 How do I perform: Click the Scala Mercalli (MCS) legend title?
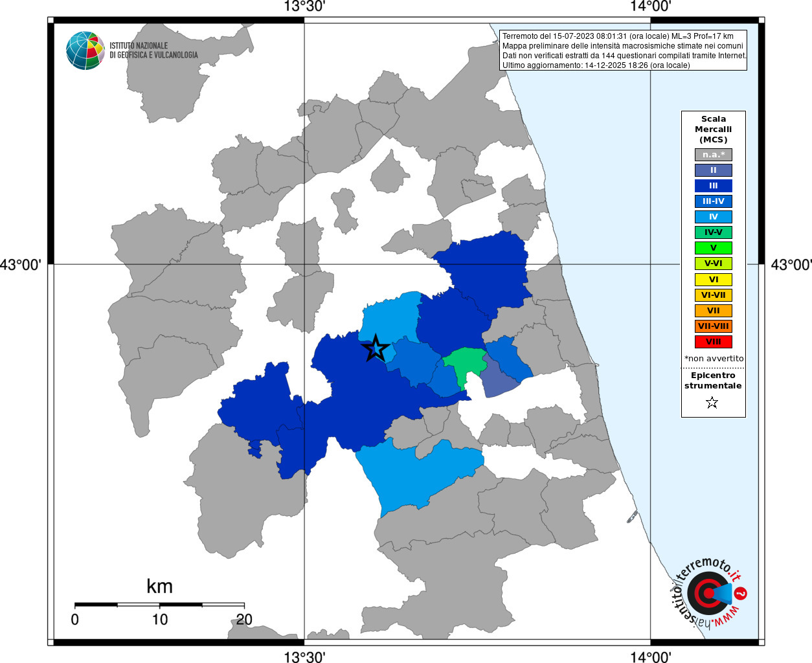714,129
